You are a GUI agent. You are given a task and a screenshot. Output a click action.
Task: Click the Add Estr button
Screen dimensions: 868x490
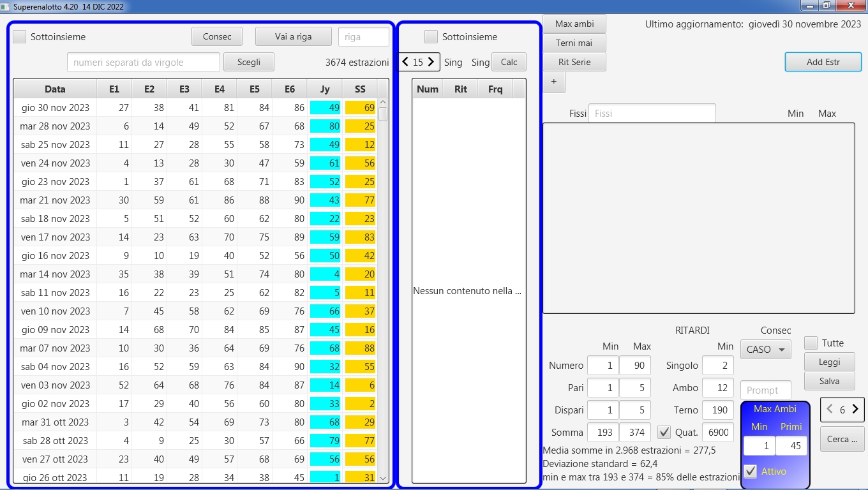click(823, 62)
